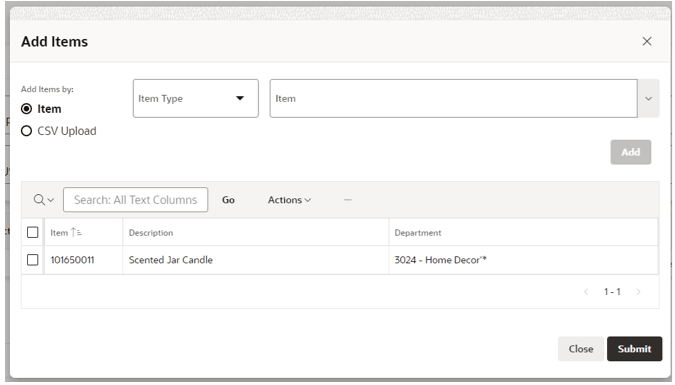Click the 1 - 1 pagination label

[612, 292]
